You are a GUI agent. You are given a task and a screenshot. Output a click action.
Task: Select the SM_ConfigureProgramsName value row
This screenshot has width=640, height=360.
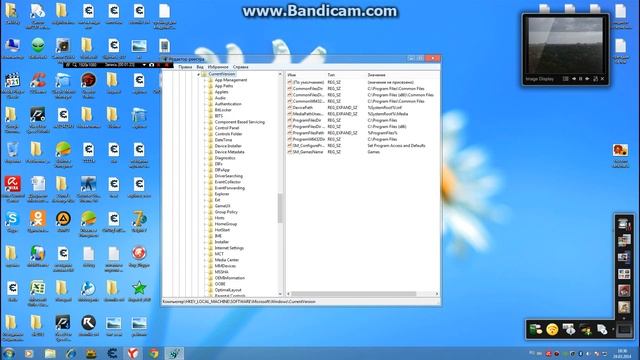[x=362, y=145]
